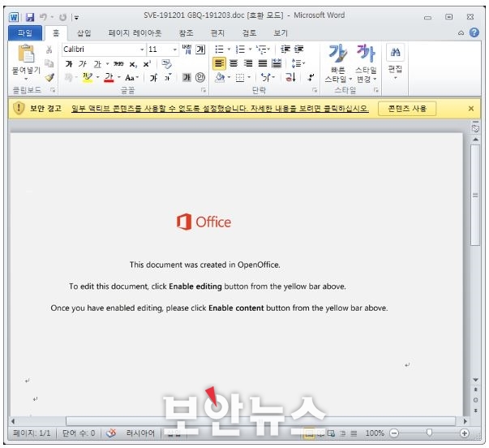
Task: Toggle Align Right paragraph button
Action: pyautogui.click(x=248, y=63)
